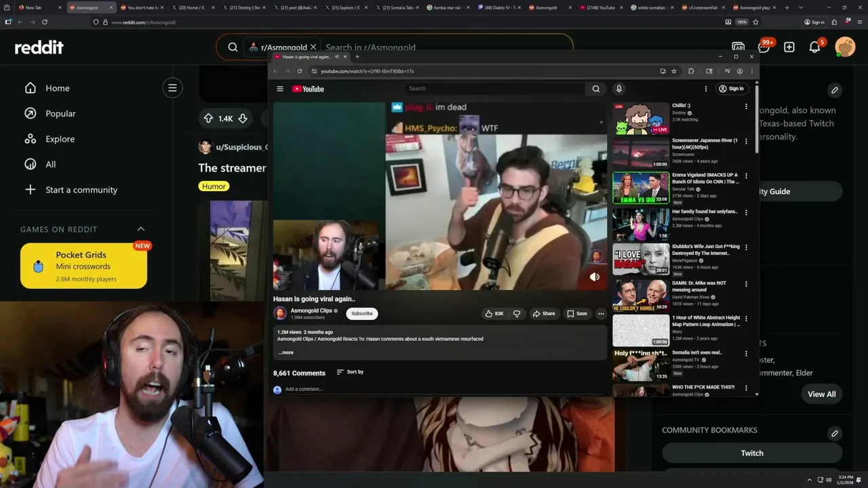
Task: Click YouTube search magnifier button
Action: click(x=595, y=89)
